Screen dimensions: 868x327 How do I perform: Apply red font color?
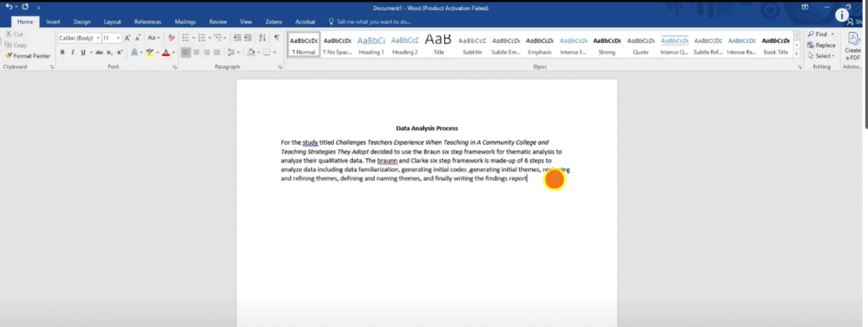pyautogui.click(x=165, y=53)
